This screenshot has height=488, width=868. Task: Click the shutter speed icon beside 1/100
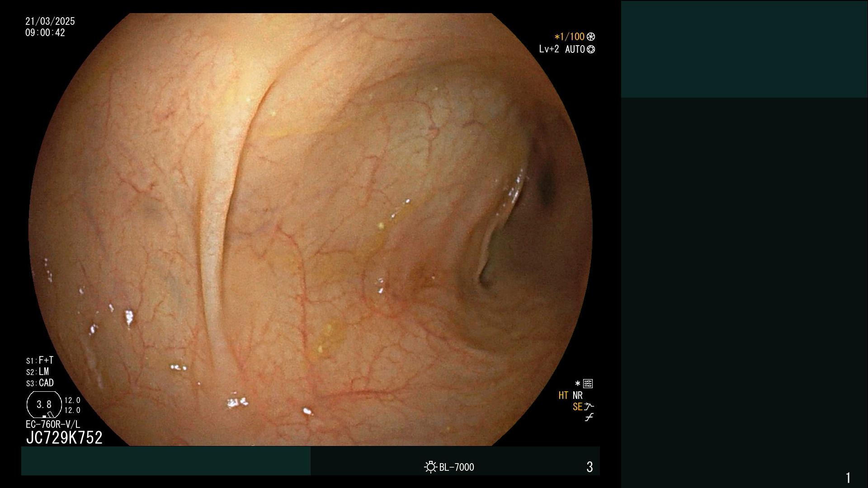click(591, 37)
